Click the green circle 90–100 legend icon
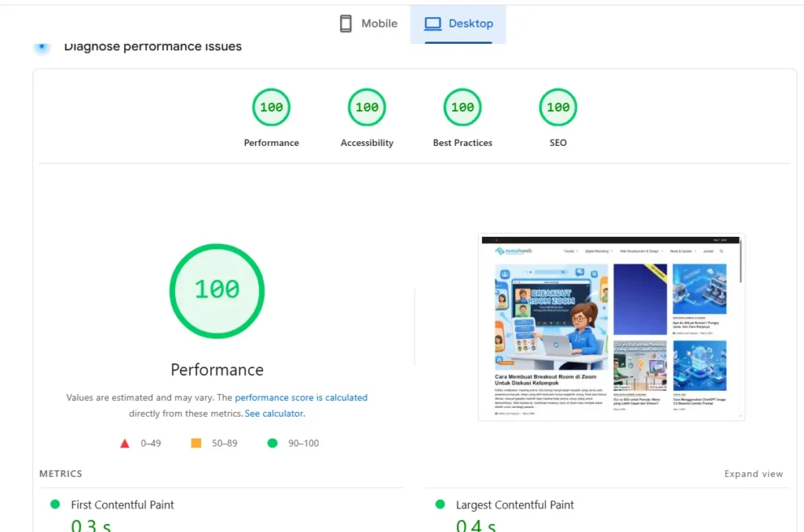804x532 pixels. pos(272,443)
